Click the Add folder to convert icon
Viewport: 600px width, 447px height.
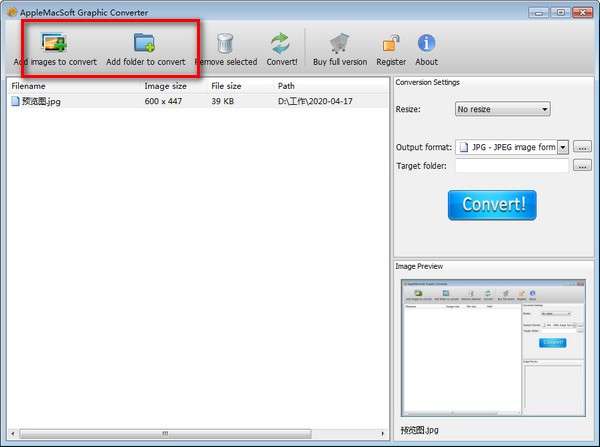(145, 43)
